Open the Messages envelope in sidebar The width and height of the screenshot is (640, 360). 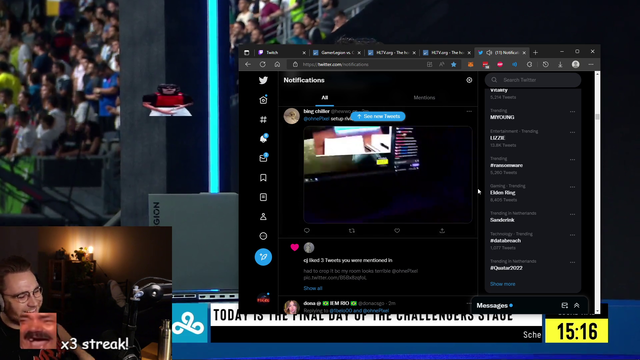tap(263, 158)
